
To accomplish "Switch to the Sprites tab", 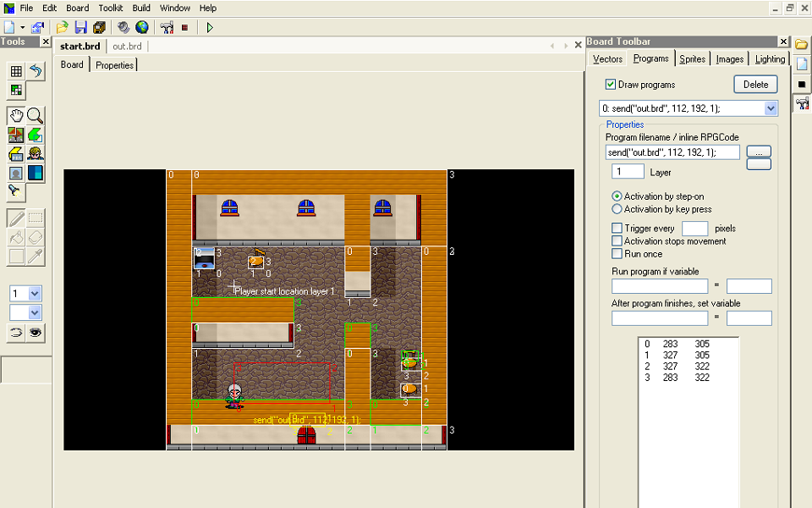I will point(692,59).
